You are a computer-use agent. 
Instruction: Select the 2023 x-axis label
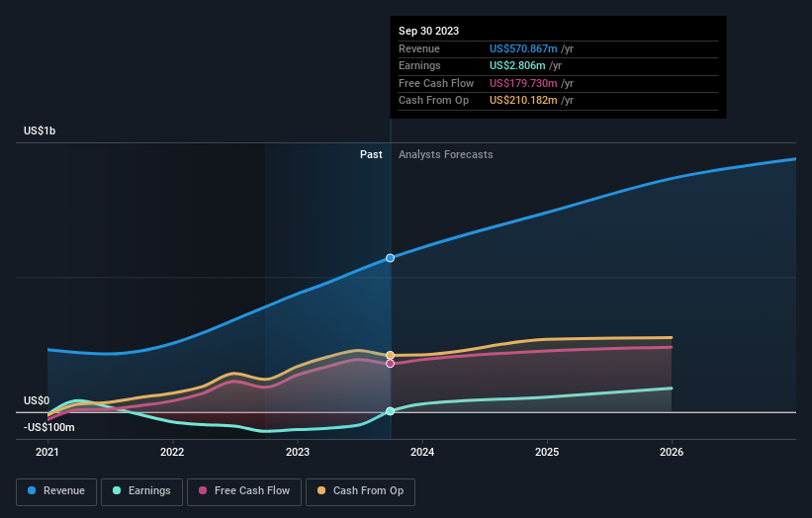(298, 452)
